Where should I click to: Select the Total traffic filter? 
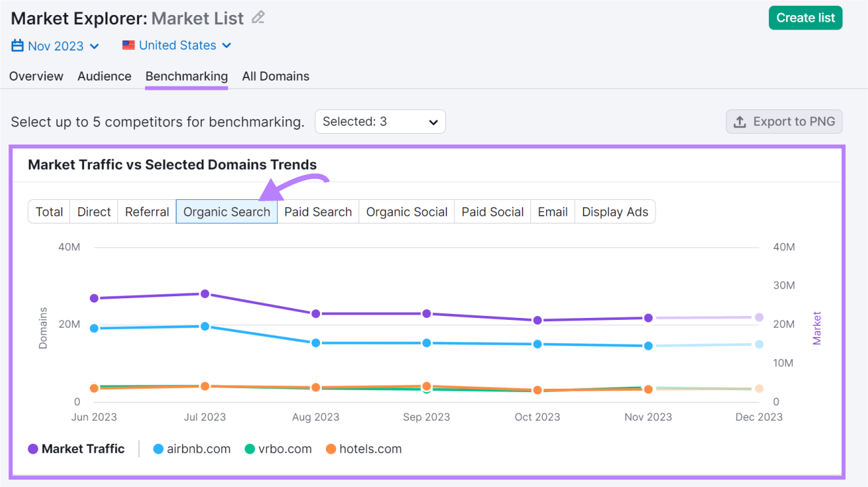(x=49, y=211)
